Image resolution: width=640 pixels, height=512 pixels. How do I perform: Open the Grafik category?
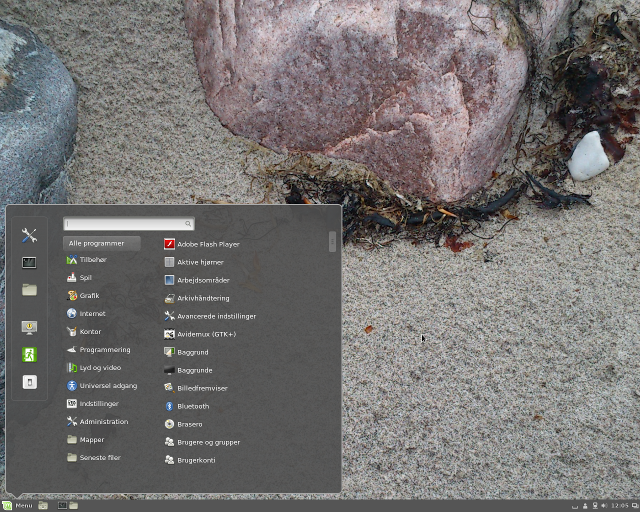coord(89,296)
